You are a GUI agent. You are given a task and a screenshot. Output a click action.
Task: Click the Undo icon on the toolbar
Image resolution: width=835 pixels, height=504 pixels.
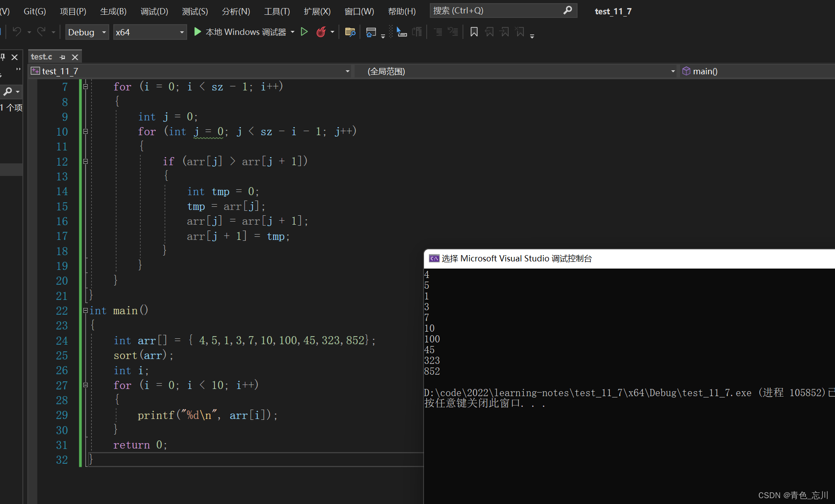pos(17,32)
